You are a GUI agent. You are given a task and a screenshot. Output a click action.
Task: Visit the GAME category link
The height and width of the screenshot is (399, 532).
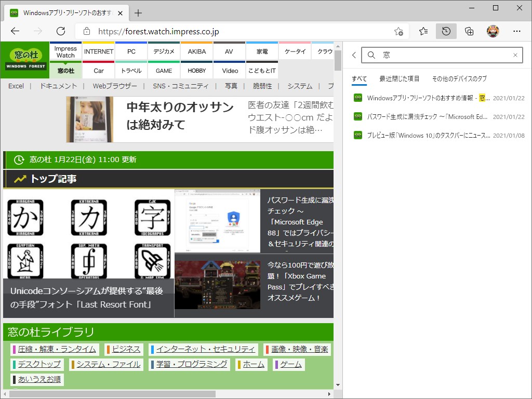point(164,70)
